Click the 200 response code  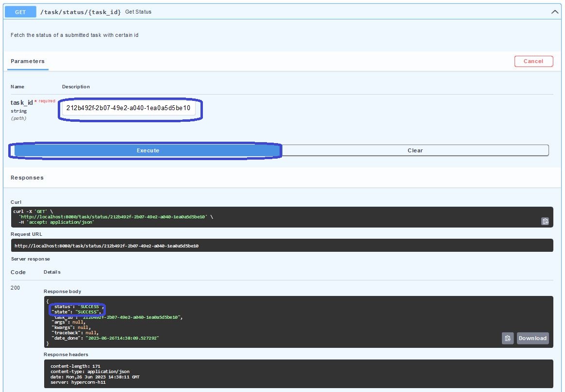(x=15, y=288)
